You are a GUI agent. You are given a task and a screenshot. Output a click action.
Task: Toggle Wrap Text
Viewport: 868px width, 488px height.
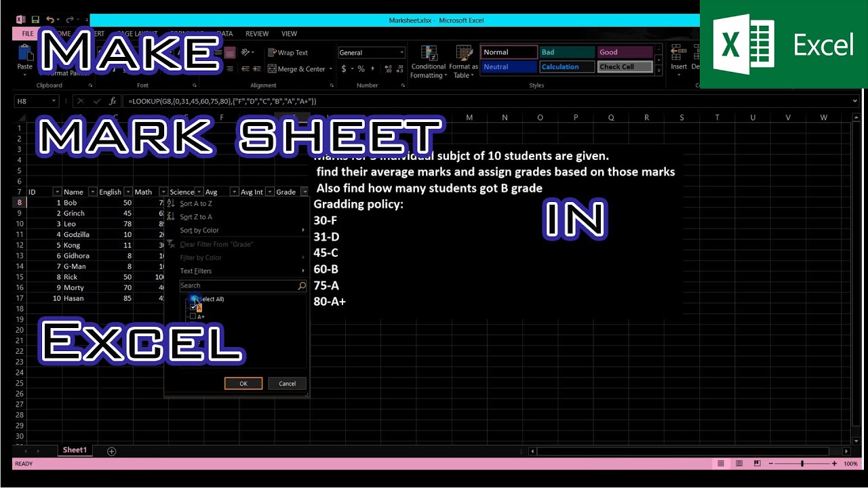(288, 52)
